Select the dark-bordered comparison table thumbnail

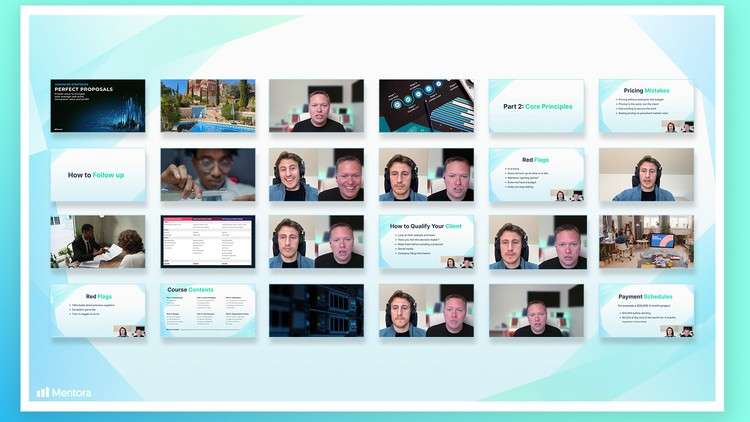(208, 242)
